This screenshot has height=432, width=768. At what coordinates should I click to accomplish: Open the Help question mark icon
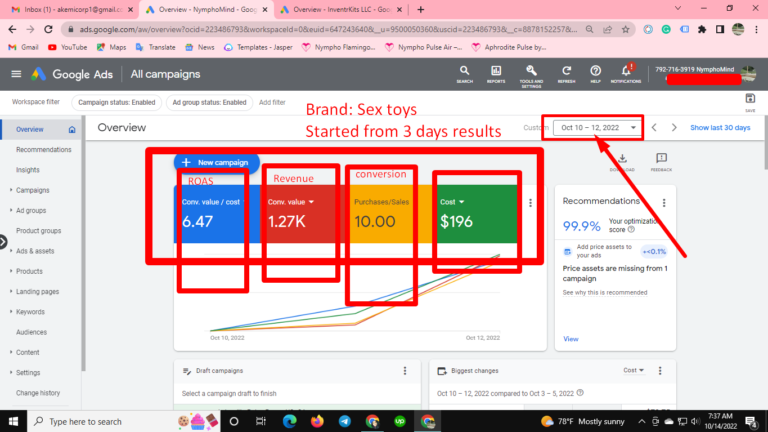[x=596, y=71]
